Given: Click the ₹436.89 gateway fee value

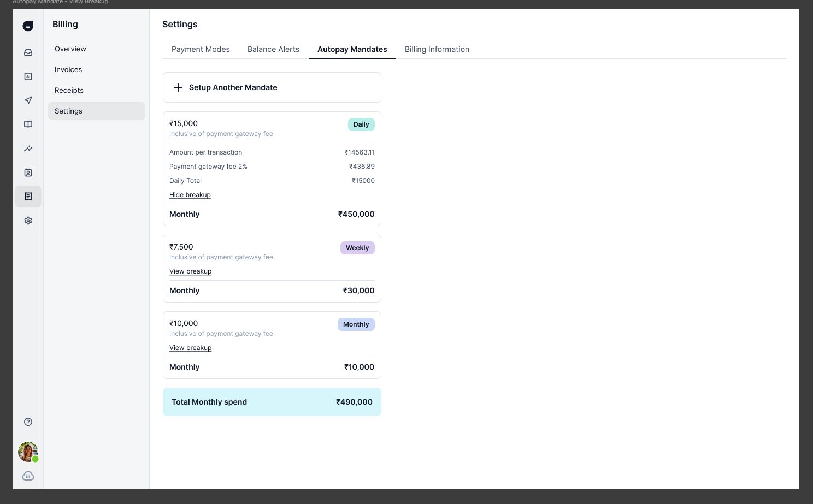Looking at the screenshot, I should coord(362,167).
